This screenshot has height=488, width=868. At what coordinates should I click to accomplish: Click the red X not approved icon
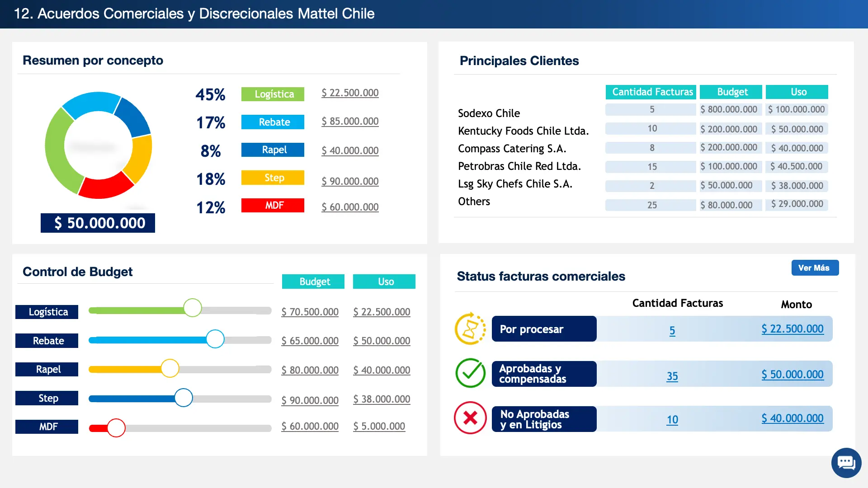pos(470,418)
